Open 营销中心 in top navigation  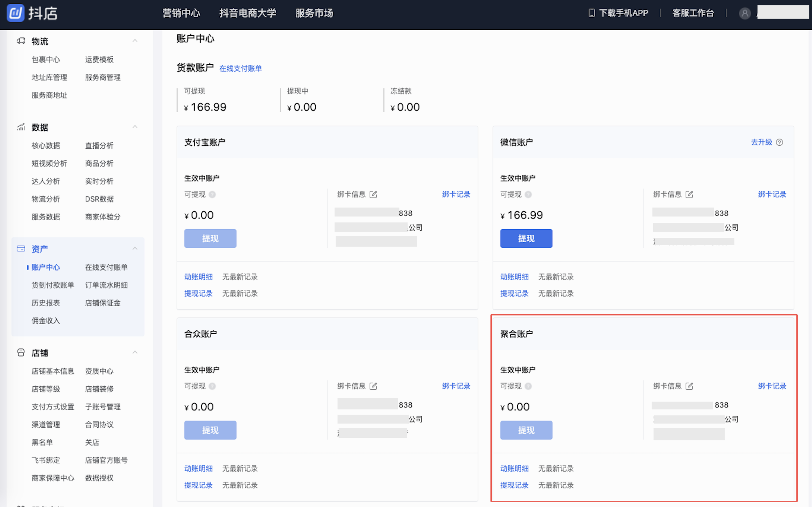[181, 13]
